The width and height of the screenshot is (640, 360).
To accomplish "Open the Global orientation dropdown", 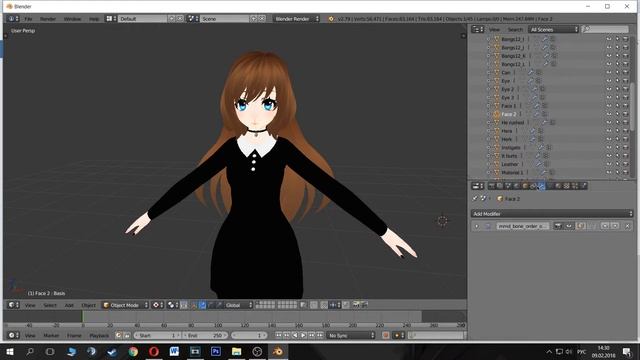I will point(239,305).
